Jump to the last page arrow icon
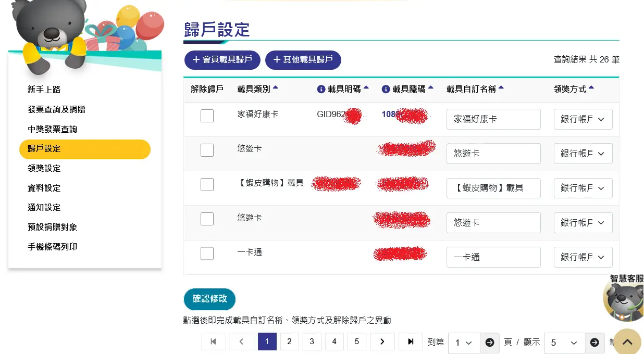This screenshot has height=354, width=644. pos(411,342)
